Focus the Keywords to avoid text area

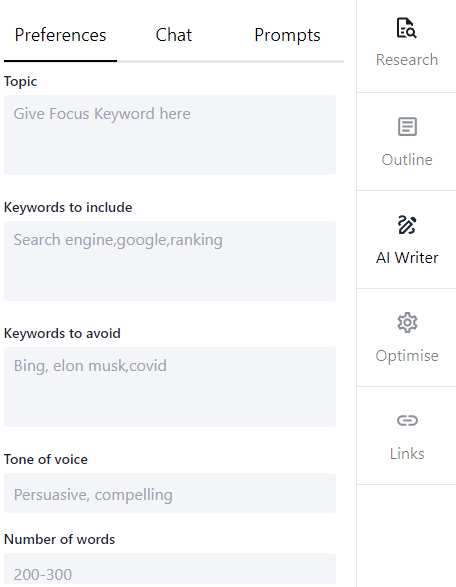click(170, 387)
